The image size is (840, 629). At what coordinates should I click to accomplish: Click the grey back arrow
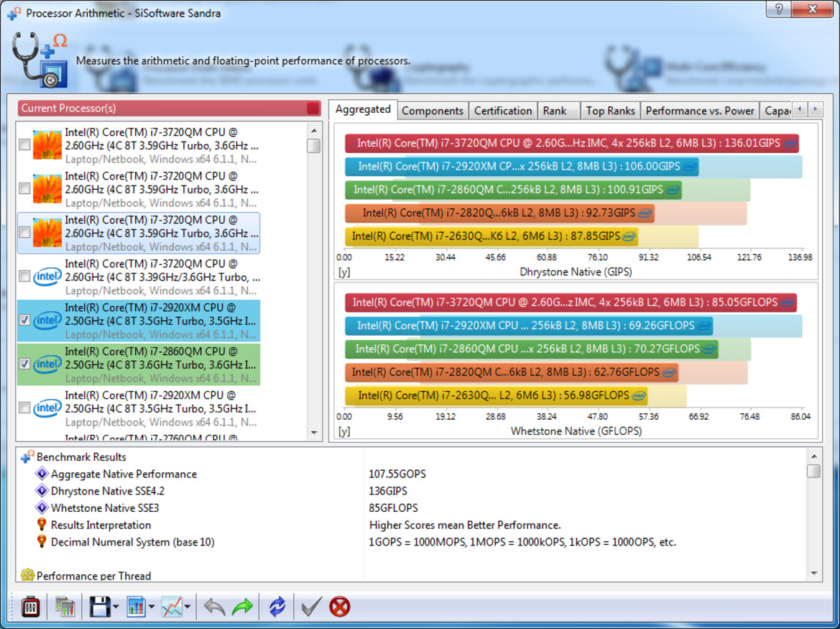pos(214,607)
